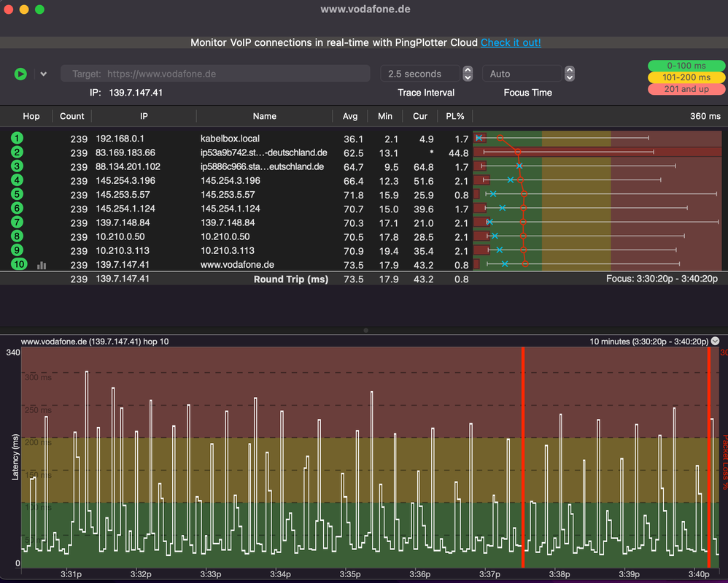Sort by the Hop column header
728x583 pixels.
coord(31,116)
